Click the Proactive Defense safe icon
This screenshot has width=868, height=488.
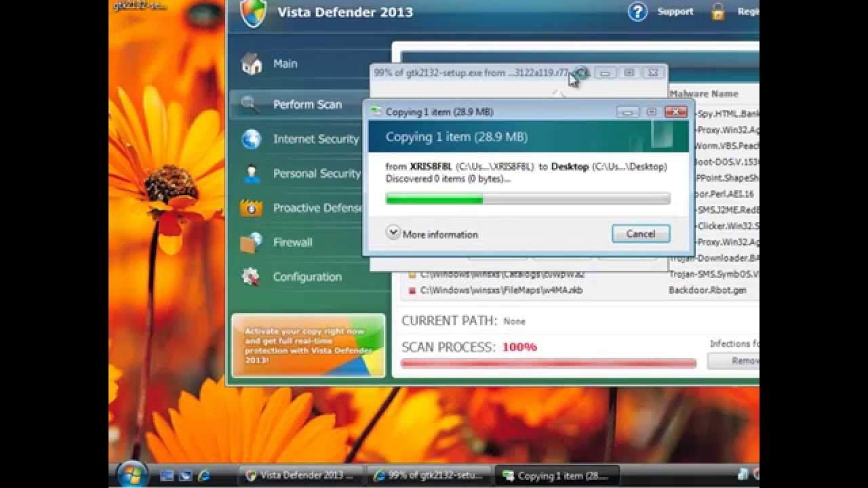coord(252,208)
